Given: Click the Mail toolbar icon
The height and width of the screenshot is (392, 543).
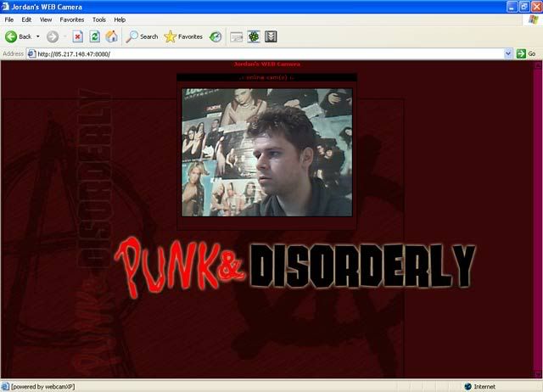Looking at the screenshot, I should click(x=237, y=36).
